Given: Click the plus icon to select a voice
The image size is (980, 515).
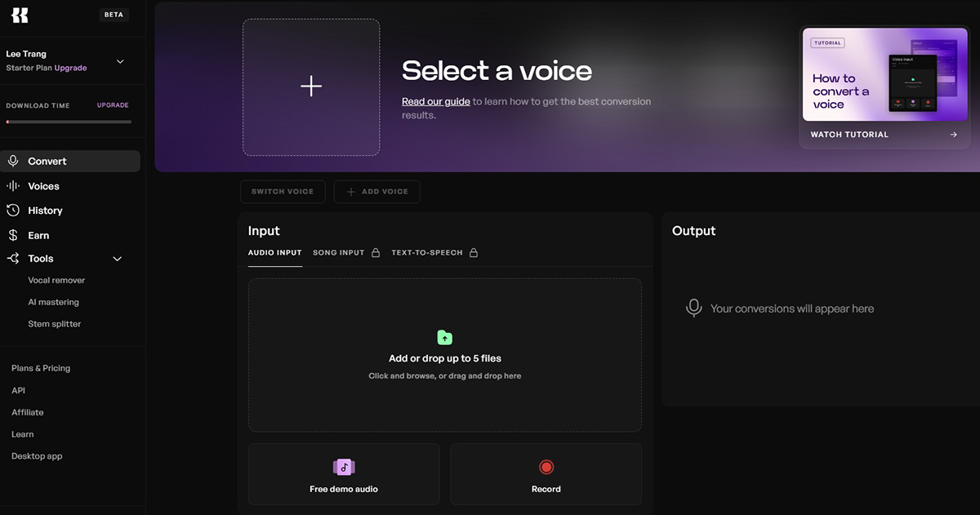Looking at the screenshot, I should coord(311,87).
